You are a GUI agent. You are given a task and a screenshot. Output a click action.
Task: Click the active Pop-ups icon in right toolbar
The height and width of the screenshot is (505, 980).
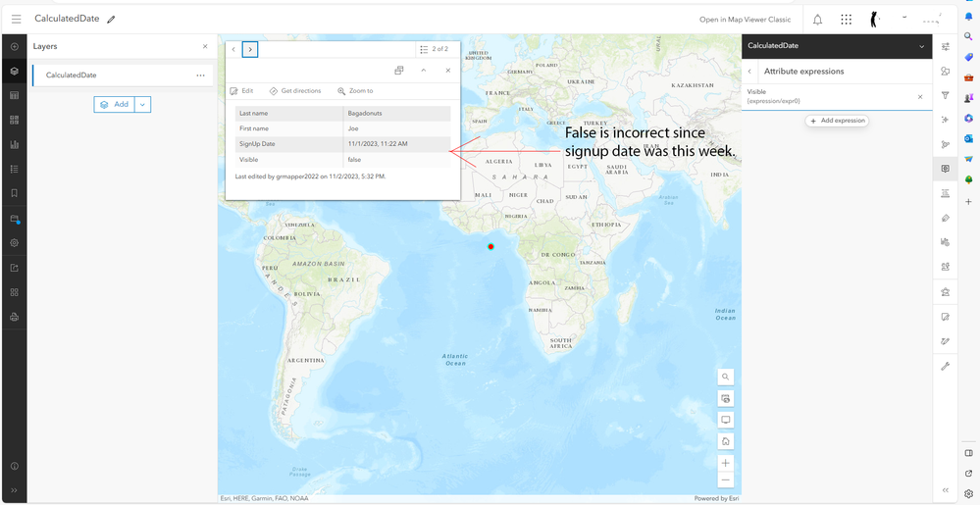(x=945, y=169)
